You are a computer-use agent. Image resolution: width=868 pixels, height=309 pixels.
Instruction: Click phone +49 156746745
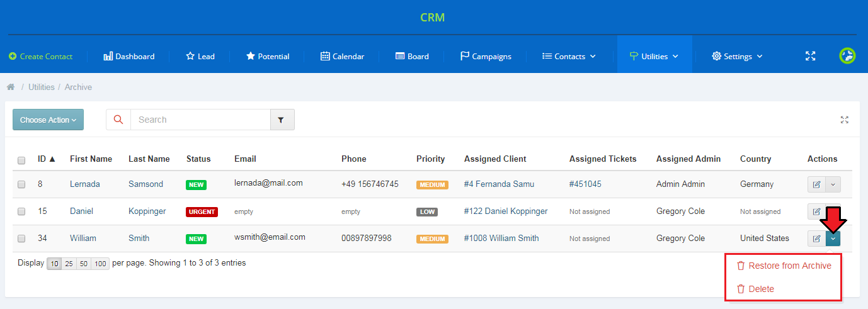pos(370,184)
